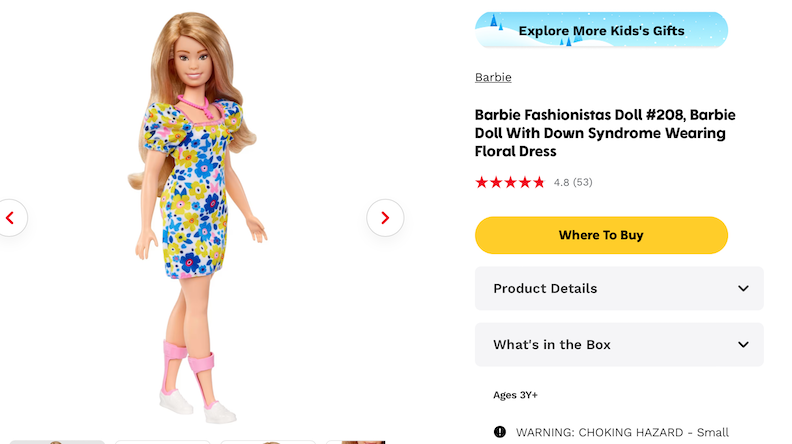Open the 53 reviews count
Viewport: 792px width, 444px height.
point(583,182)
